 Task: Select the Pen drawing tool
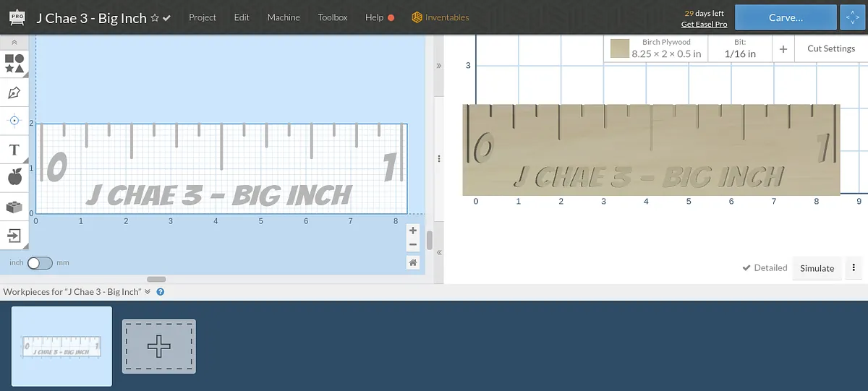[14, 93]
